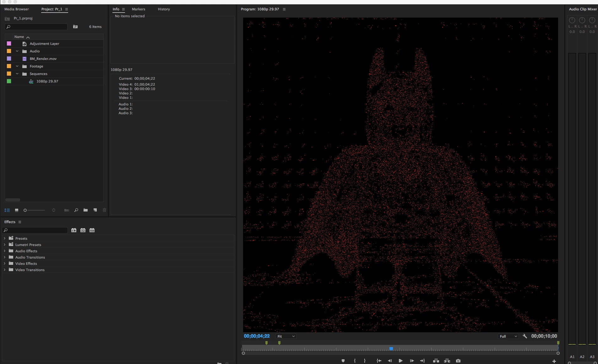Expand Audio Transitions folder
Image resolution: width=598 pixels, height=364 pixels.
coord(4,257)
